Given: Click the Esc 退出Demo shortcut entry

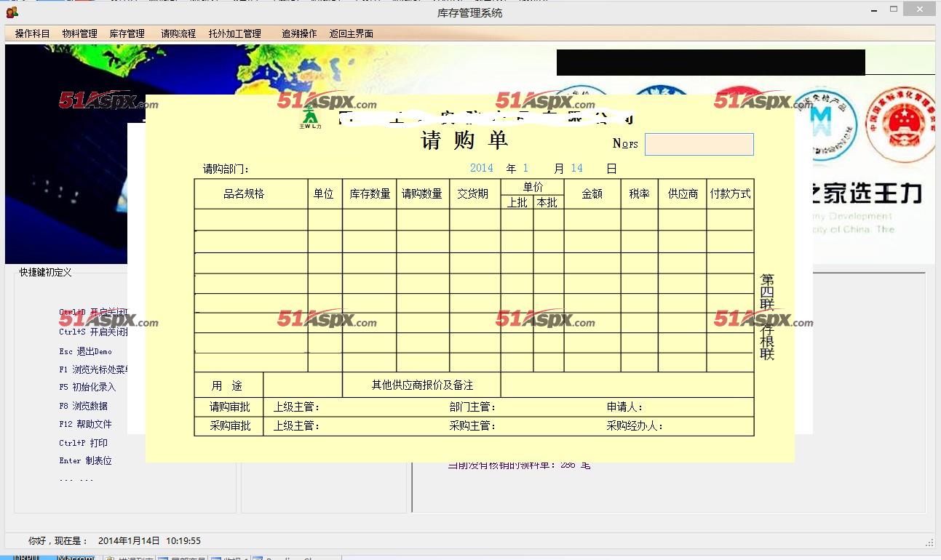Looking at the screenshot, I should click(x=86, y=351).
